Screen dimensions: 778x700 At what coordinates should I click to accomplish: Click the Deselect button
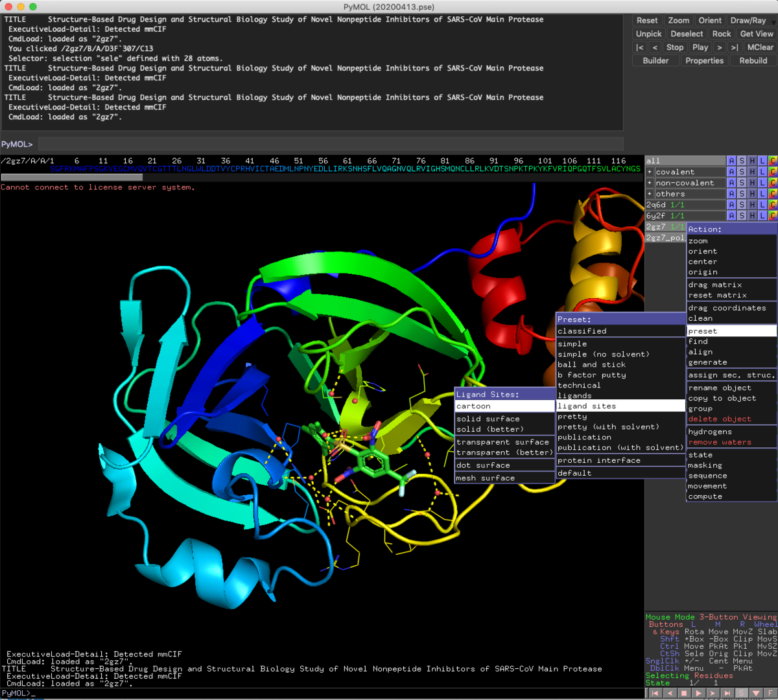pos(687,34)
